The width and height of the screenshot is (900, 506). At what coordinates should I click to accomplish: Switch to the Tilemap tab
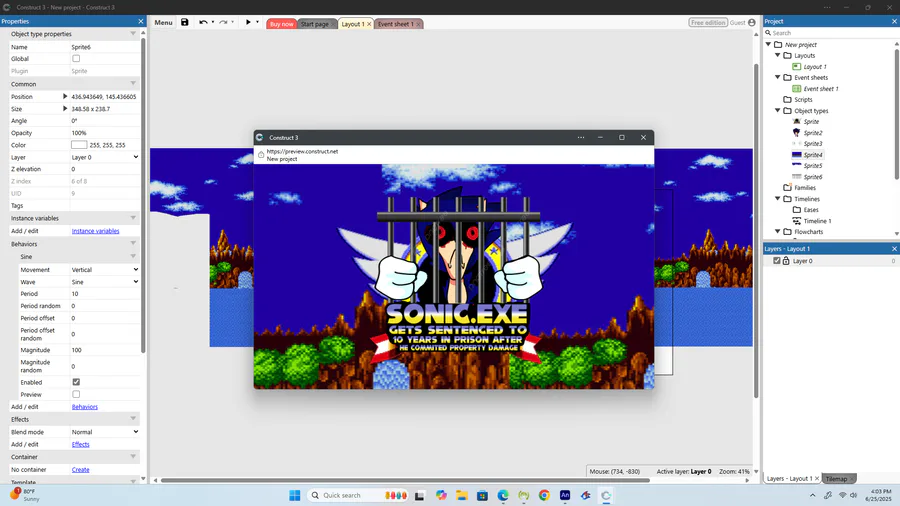click(x=836, y=479)
